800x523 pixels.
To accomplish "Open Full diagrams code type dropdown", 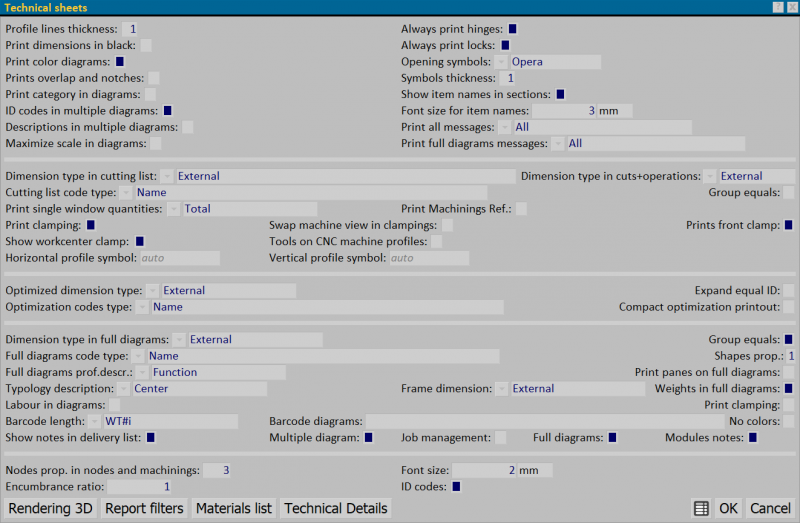I will pos(138,356).
